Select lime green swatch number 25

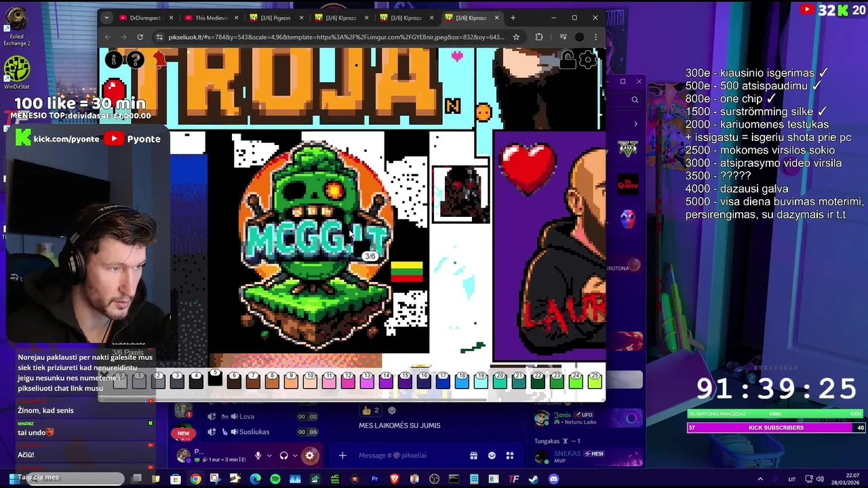coord(595,380)
